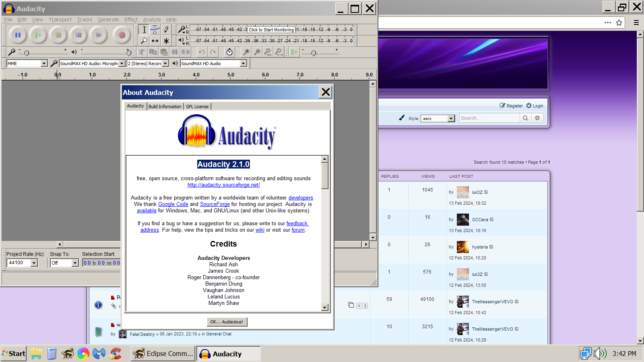This screenshot has height=362, width=644.
Task: Open the Analyze menu
Action: tap(152, 19)
